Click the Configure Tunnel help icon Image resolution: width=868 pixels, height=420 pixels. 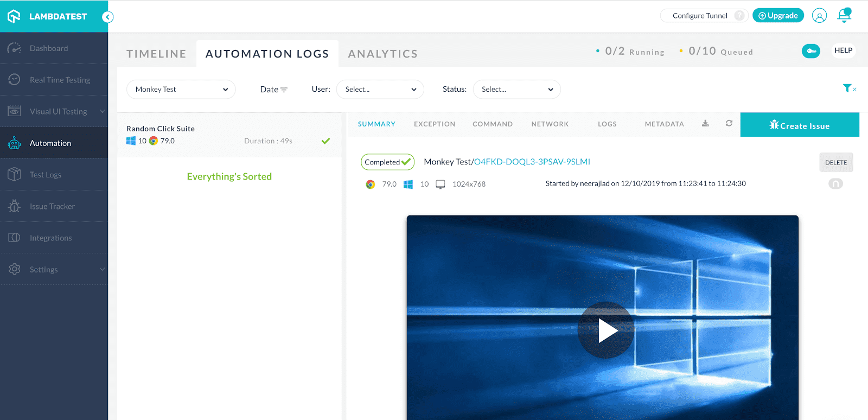tap(739, 16)
